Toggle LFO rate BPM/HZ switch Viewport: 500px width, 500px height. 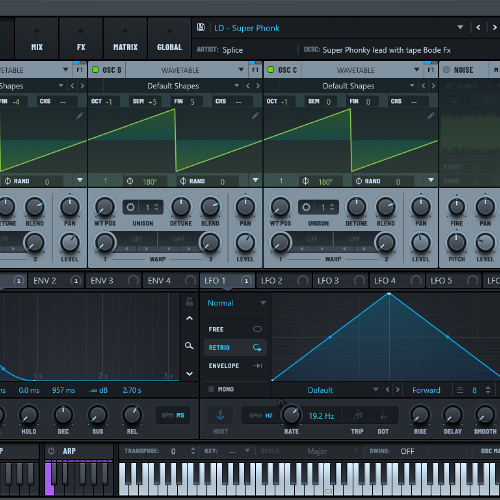(261, 415)
